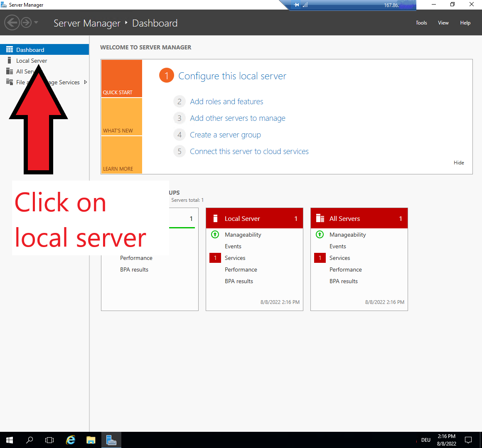
Task: Click Performance in Local Server tile
Action: pos(241,269)
